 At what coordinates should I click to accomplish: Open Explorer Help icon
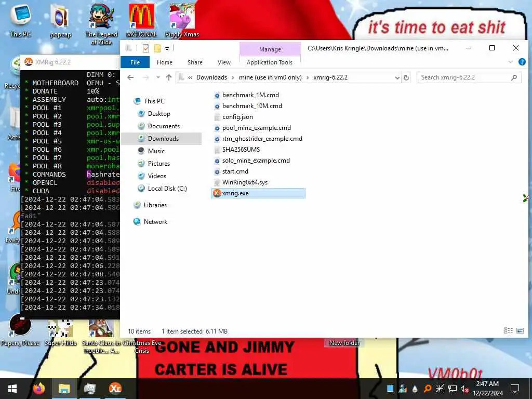(x=522, y=62)
